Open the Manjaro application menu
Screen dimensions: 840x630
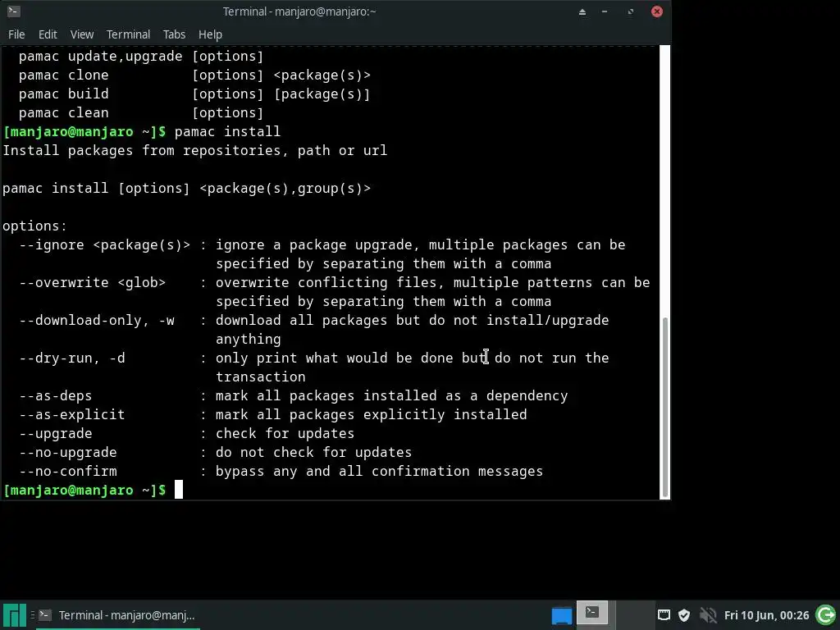click(15, 615)
